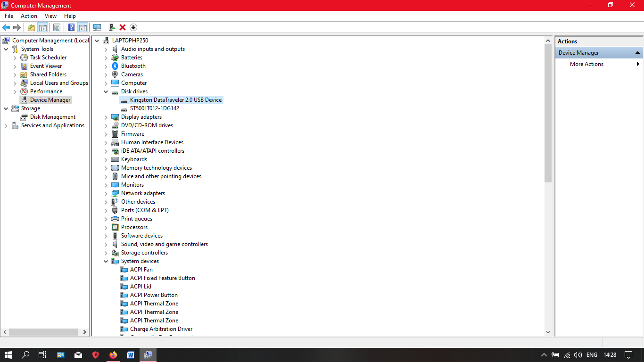
Task: Expand the Display adapters category
Action: (x=106, y=117)
